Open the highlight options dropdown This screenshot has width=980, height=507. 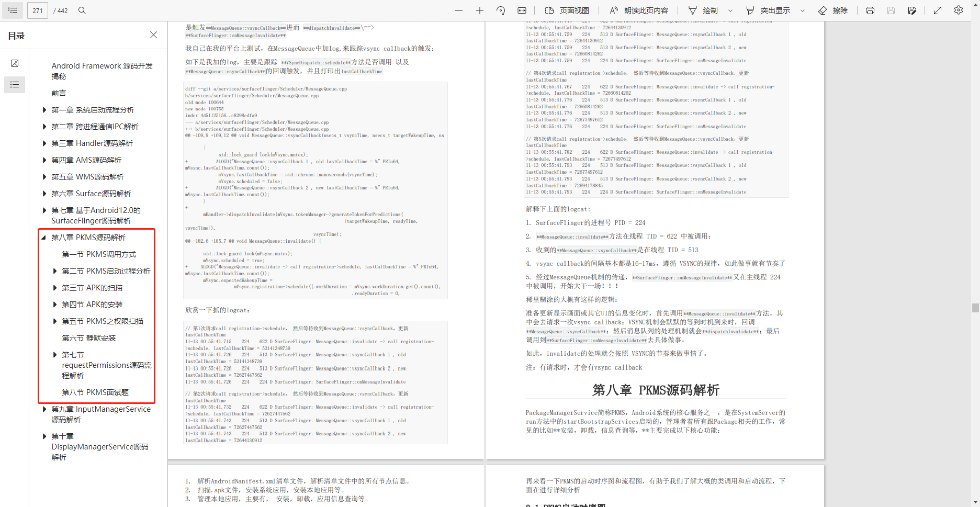pyautogui.click(x=802, y=10)
